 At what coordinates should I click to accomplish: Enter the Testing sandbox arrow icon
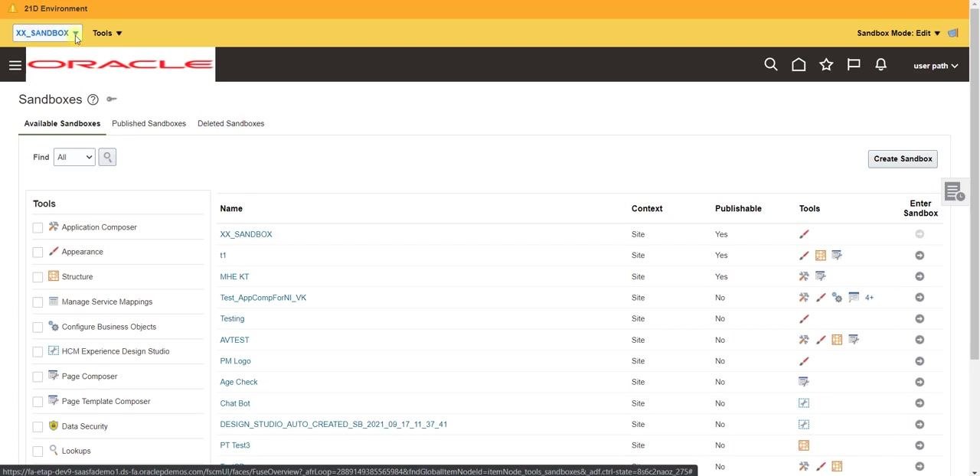click(920, 319)
